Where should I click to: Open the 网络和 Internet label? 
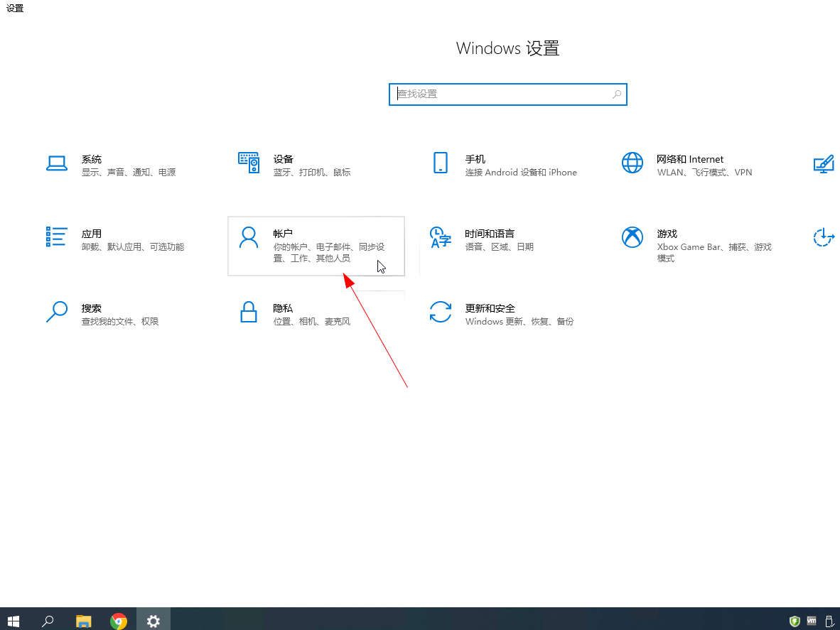(x=690, y=159)
